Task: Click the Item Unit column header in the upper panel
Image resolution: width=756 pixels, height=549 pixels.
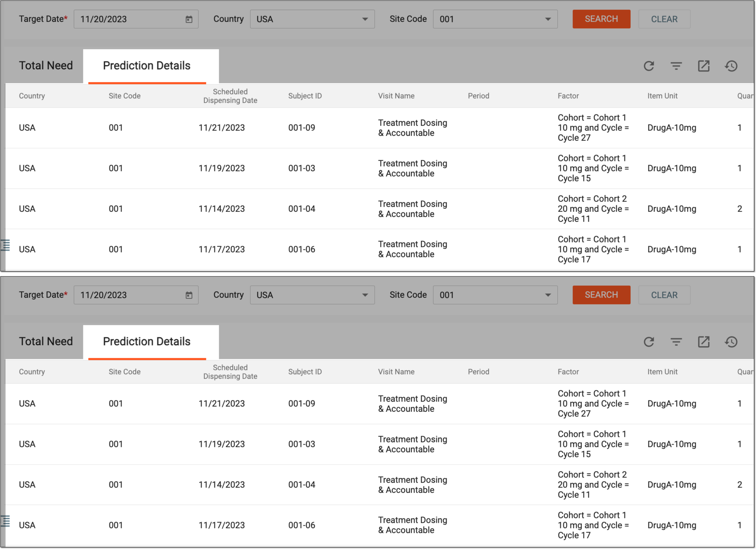Action: (662, 96)
